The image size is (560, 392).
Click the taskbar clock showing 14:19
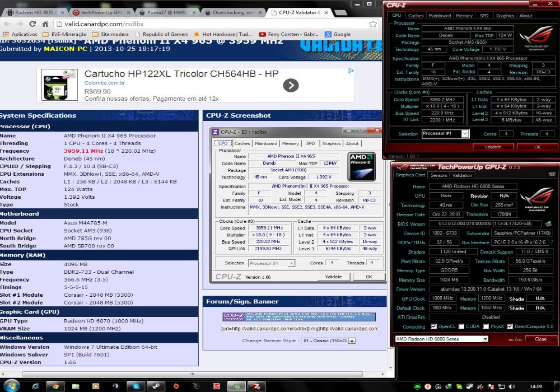(x=536, y=386)
